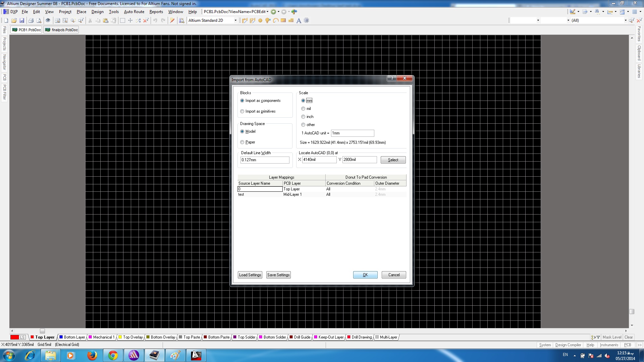The height and width of the screenshot is (362, 644).
Task: Select Paper drawing space option
Action: [x=242, y=142]
